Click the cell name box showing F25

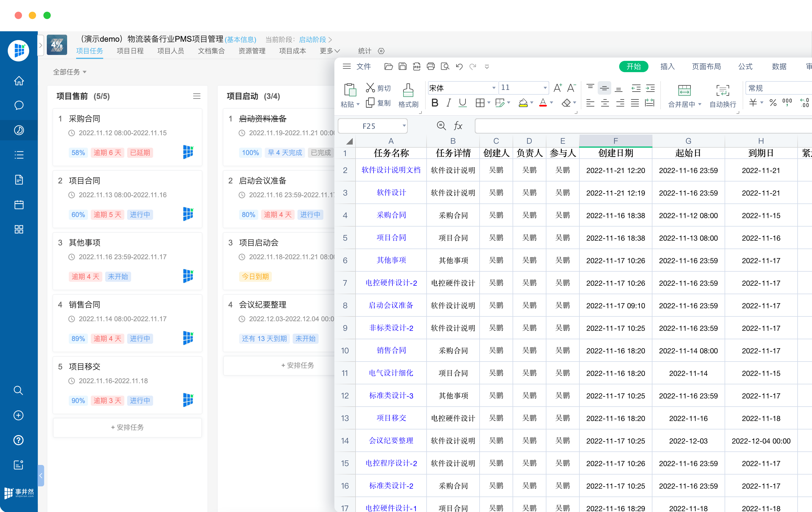[369, 126]
